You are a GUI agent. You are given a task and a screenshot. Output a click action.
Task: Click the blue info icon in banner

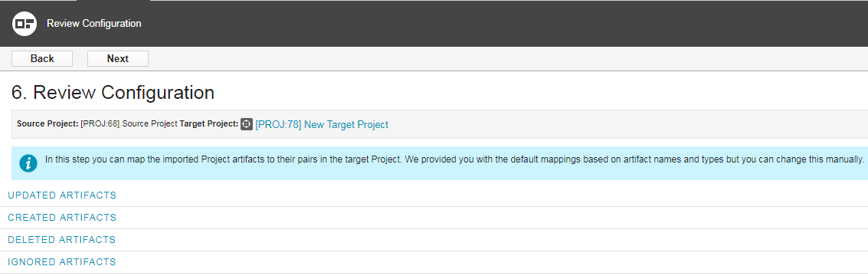click(x=28, y=163)
